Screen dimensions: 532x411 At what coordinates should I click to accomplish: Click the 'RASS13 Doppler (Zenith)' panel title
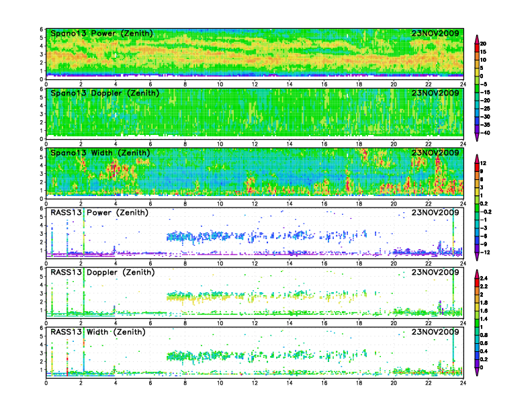[x=103, y=272]
